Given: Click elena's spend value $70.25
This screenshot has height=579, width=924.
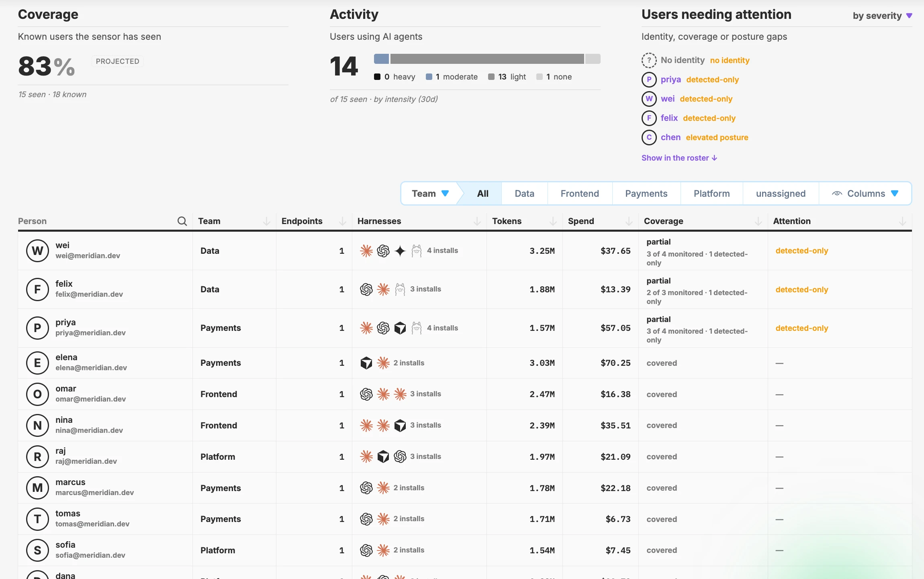Looking at the screenshot, I should pyautogui.click(x=615, y=363).
